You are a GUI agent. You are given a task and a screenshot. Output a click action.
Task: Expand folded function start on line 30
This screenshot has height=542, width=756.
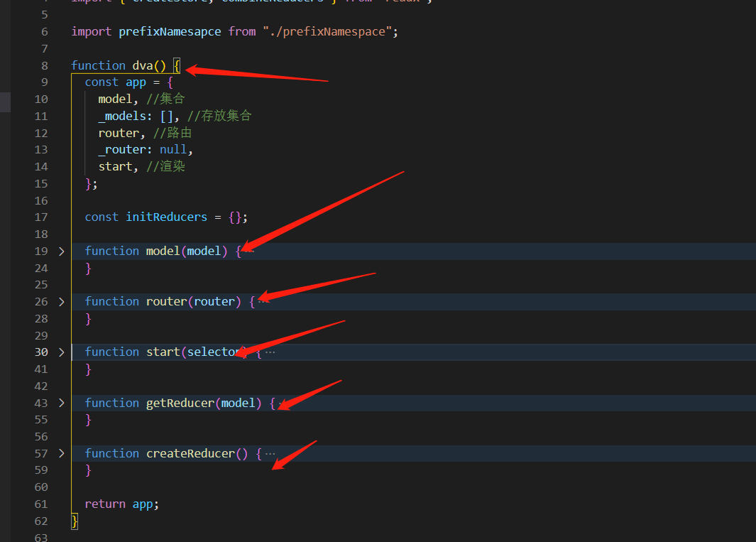(x=61, y=352)
